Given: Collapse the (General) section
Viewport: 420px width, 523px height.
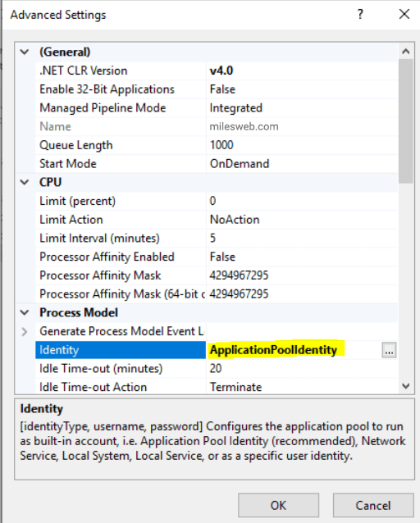Looking at the screenshot, I should coord(25,52).
